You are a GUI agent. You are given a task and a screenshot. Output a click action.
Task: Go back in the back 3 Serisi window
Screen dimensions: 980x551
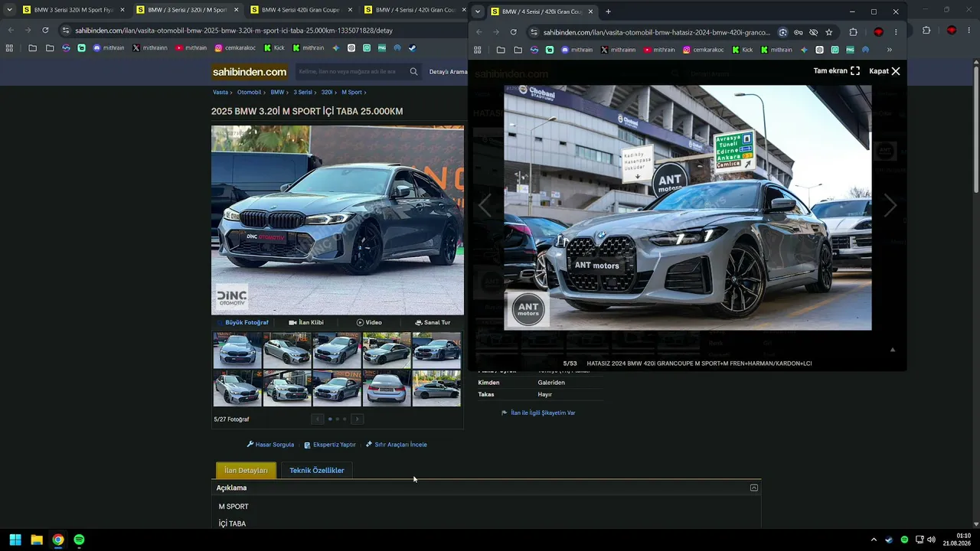pyautogui.click(x=11, y=31)
